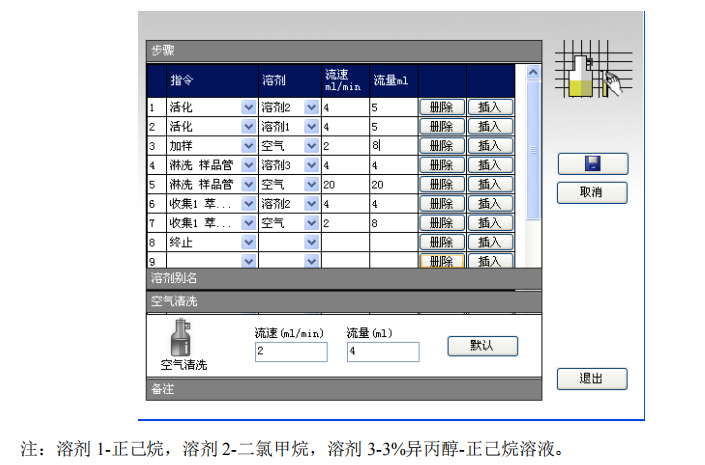705x465 pixels.
Task: Open the 终止 command dropdown in row 8
Action: click(x=249, y=242)
